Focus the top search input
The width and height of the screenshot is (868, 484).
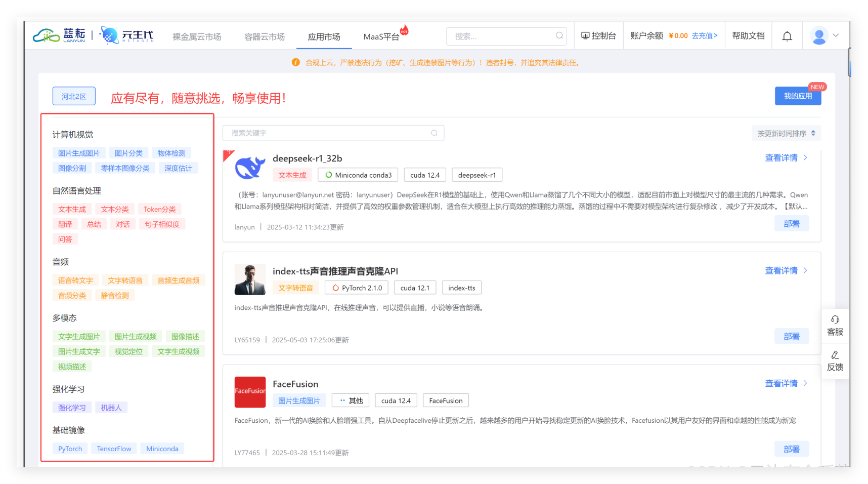pyautogui.click(x=506, y=36)
